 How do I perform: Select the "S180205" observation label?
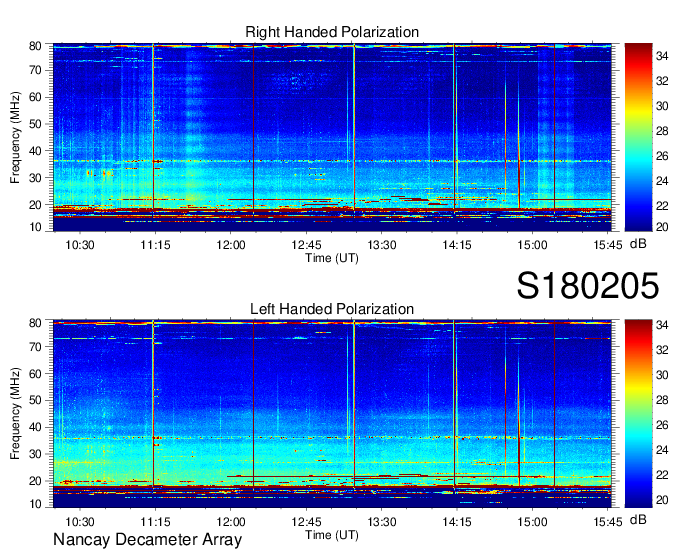click(x=588, y=286)
